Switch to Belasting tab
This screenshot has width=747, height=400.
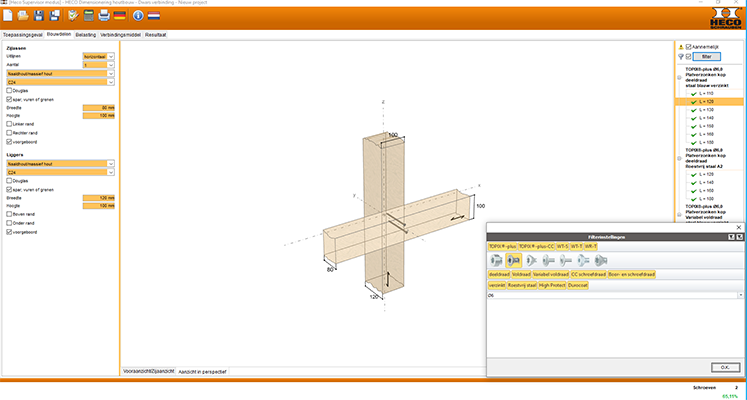(86, 35)
